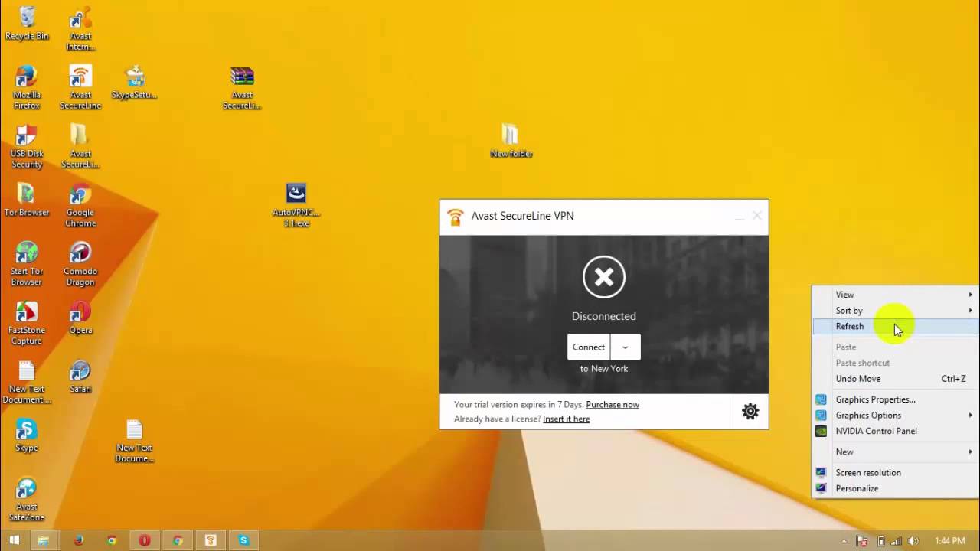Open the Avast Internet Security desktop shortcut
980x551 pixels.
tap(80, 29)
